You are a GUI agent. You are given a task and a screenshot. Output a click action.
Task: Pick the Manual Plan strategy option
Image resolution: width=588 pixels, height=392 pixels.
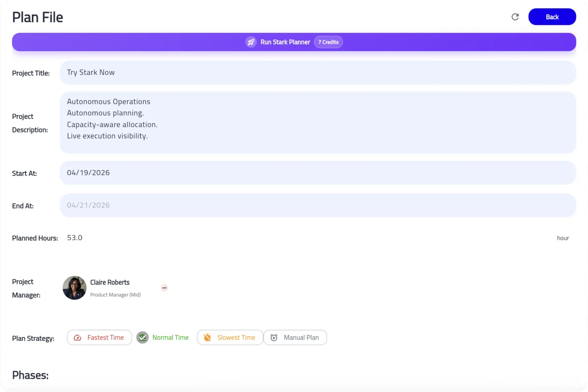click(301, 338)
